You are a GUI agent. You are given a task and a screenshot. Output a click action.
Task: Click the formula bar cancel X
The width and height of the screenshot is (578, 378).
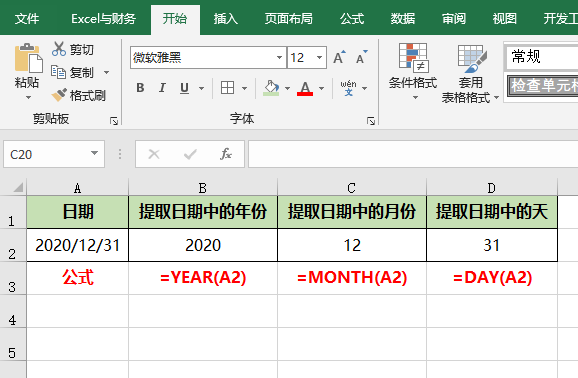click(x=154, y=154)
